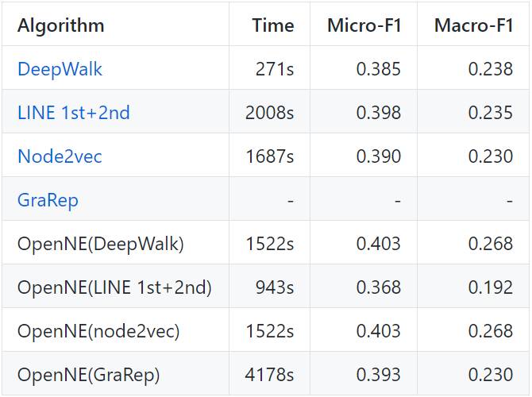
Task: Select the Macro-F1 column header
Action: (x=473, y=25)
